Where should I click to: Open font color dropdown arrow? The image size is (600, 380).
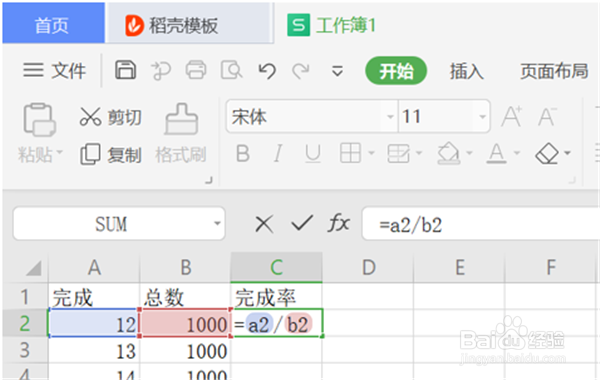[517, 153]
